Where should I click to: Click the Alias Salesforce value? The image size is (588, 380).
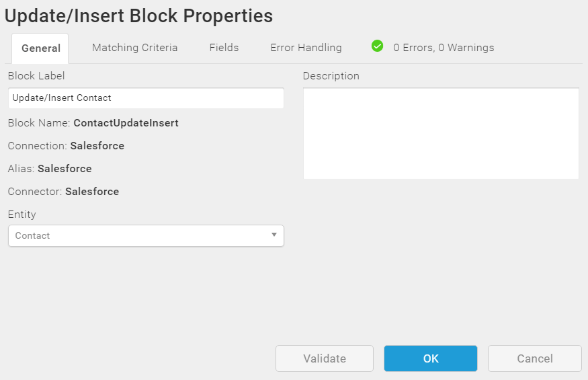coord(65,169)
